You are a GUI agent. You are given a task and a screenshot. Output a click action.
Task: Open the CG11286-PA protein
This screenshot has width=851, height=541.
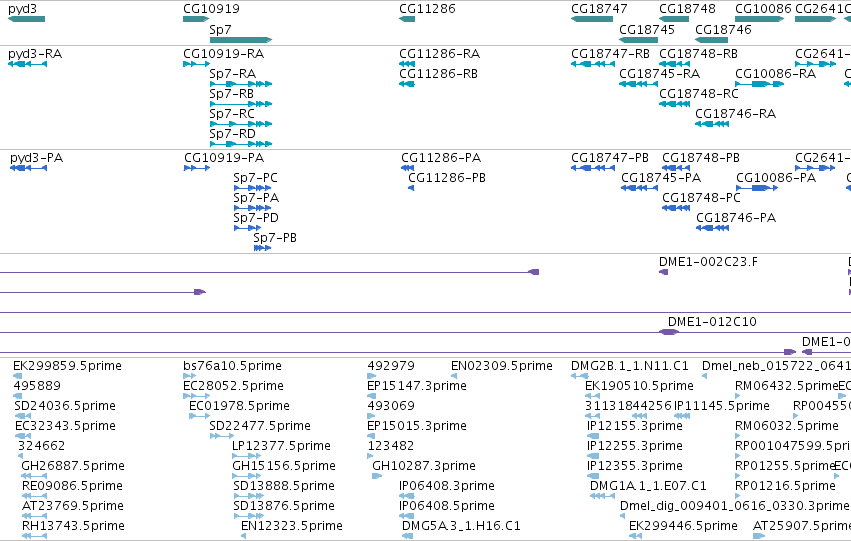pos(407,168)
